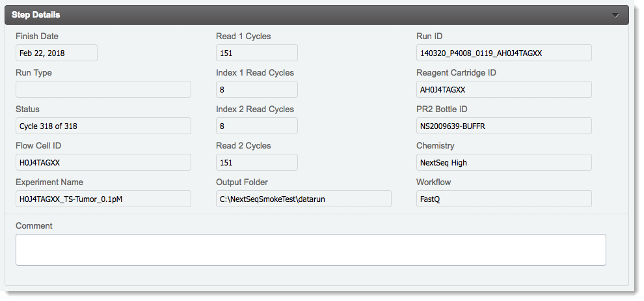Click the PR2 Bottle ID field
This screenshot has width=644, height=301.
pyautogui.click(x=504, y=126)
